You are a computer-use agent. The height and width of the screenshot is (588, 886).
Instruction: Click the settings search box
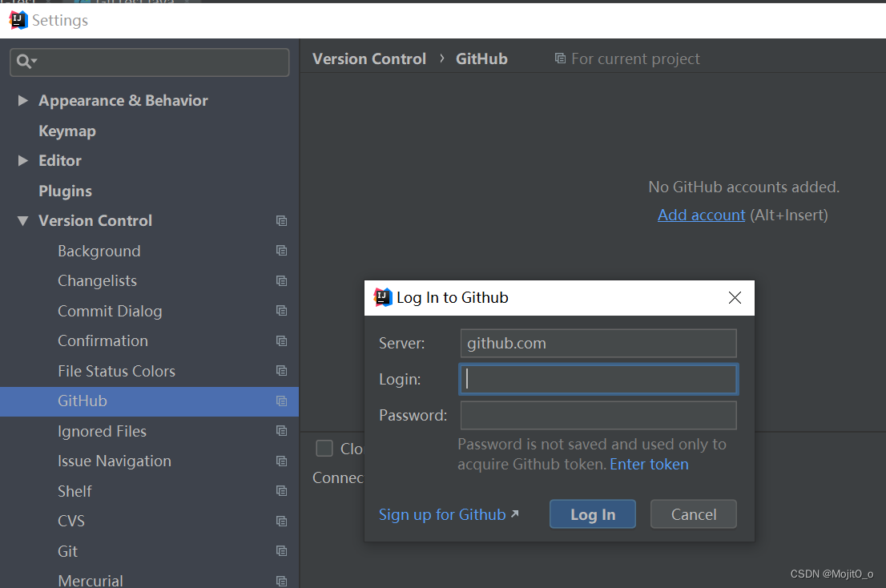[x=149, y=62]
